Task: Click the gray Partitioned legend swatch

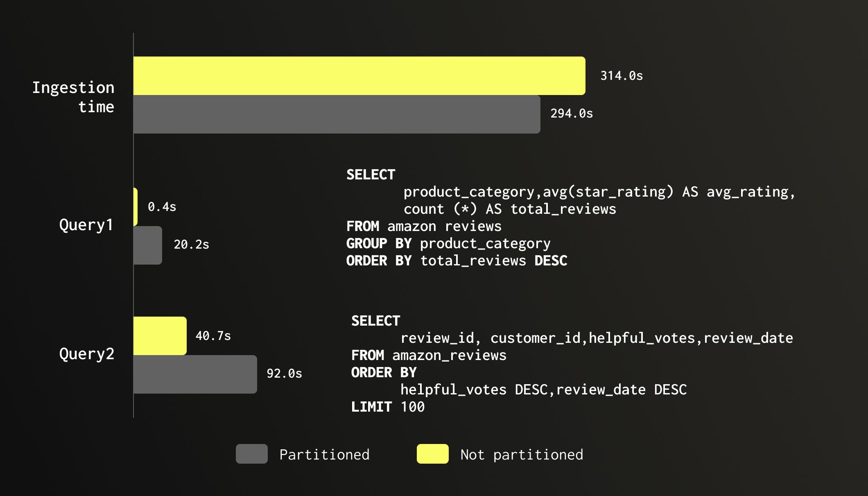Action: (251, 454)
